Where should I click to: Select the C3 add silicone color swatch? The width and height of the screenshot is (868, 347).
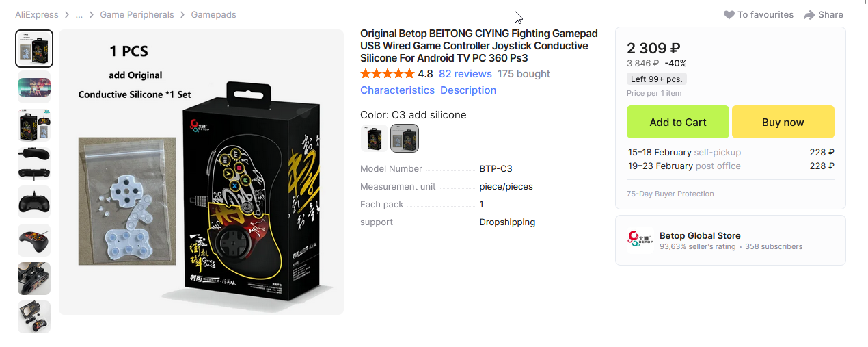pyautogui.click(x=405, y=138)
